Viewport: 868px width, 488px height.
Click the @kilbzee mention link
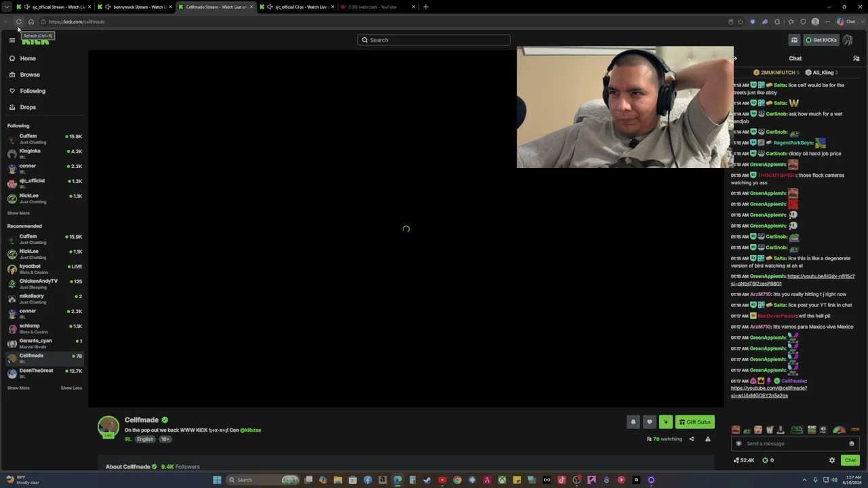click(250, 430)
